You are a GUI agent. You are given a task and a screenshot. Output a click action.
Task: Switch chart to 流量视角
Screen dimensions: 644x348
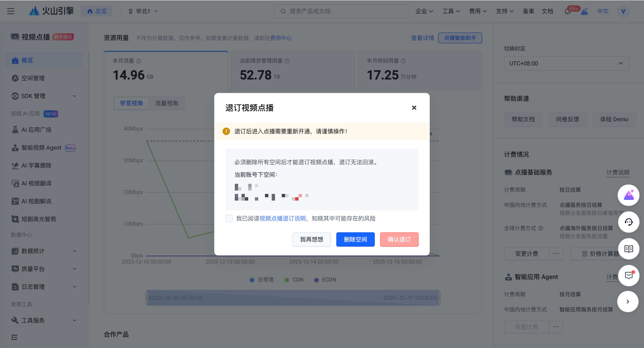[x=167, y=103]
